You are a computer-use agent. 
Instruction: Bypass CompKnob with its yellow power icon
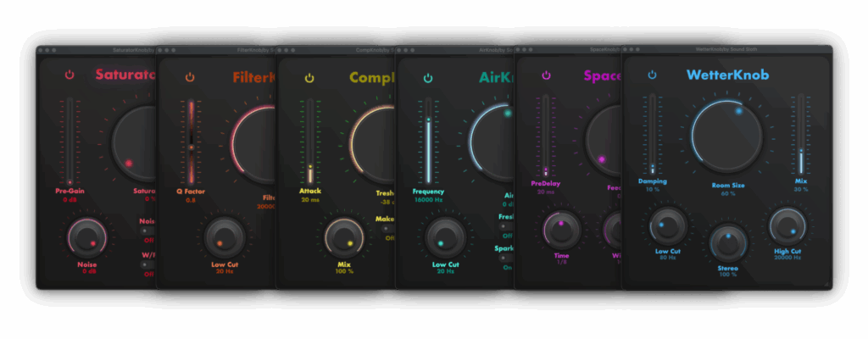[x=309, y=78]
